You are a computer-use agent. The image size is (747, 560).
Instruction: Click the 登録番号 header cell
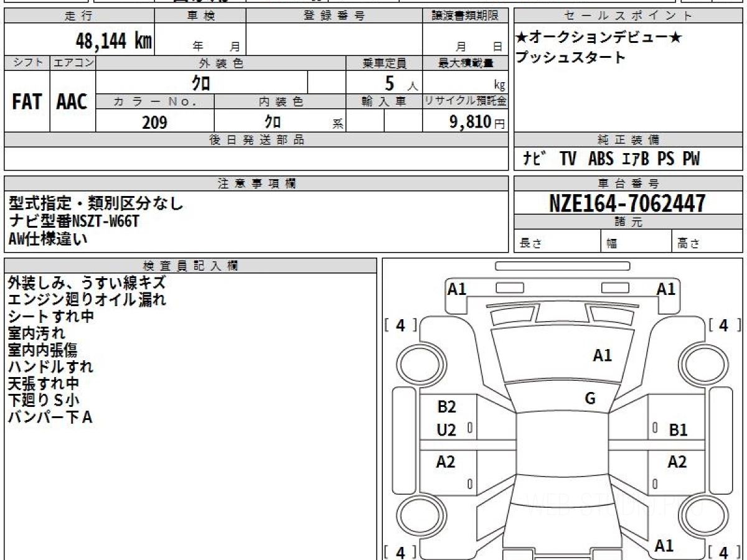pos(334,16)
